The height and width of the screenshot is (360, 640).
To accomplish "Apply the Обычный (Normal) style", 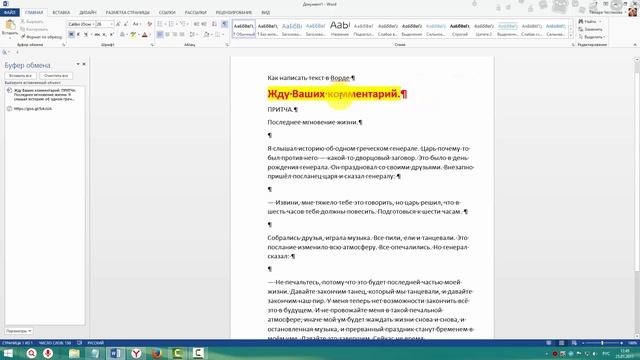I will (x=244, y=29).
